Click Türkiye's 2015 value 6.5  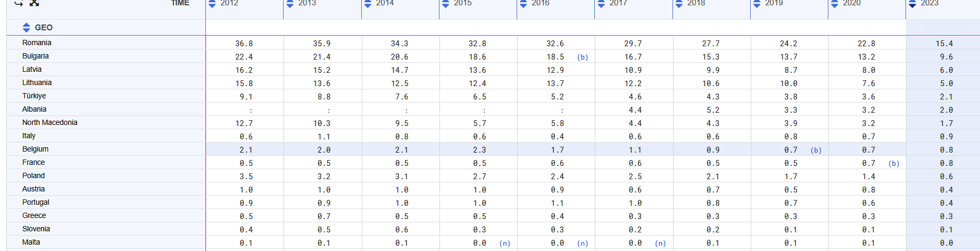click(x=479, y=97)
